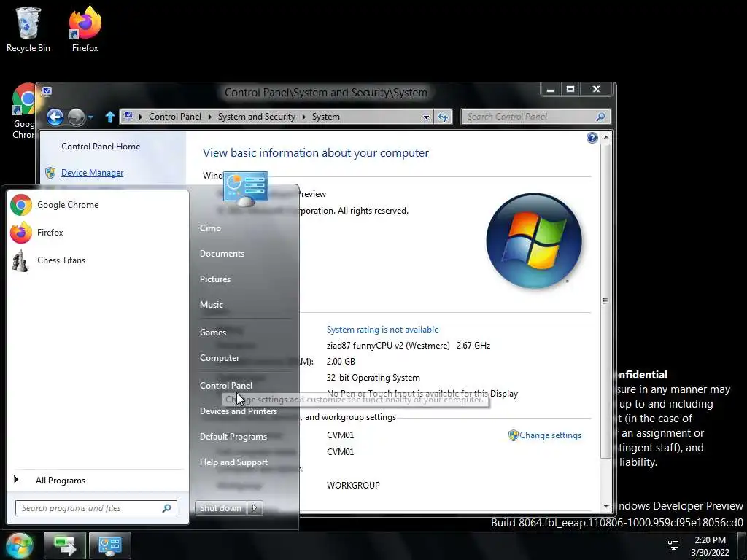Open Default Programs from Start menu
The height and width of the screenshot is (560, 747).
(233, 437)
